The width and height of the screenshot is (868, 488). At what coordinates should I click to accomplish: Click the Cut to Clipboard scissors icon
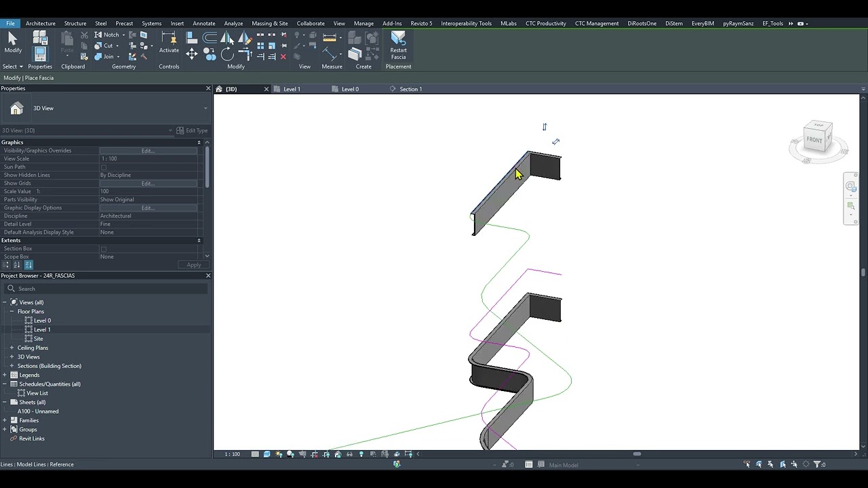click(x=84, y=35)
